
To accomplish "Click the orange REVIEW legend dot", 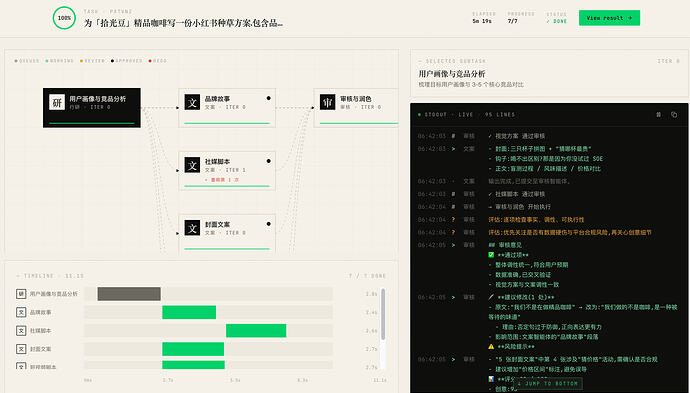I will click(x=81, y=61).
